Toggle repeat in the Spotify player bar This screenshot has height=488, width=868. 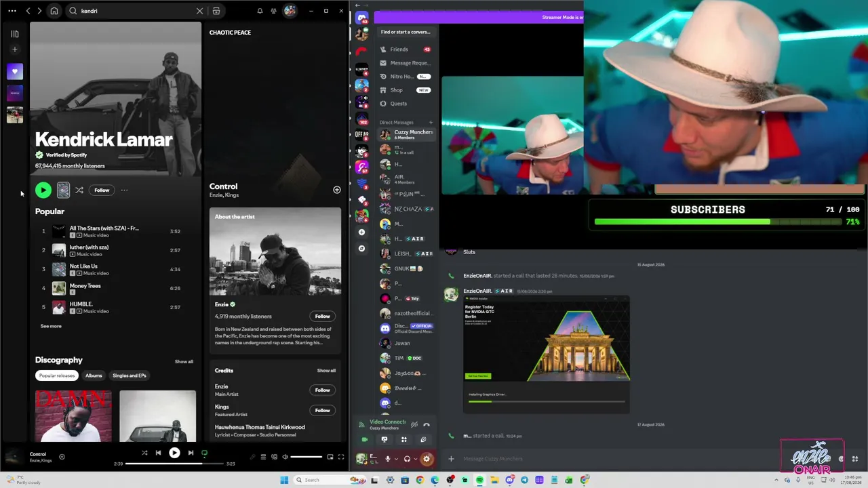click(x=204, y=453)
